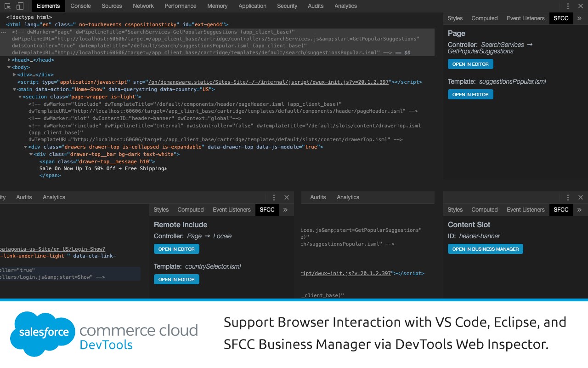The width and height of the screenshot is (588, 368).
Task: Close the Content Slot DevTools panel
Action: pos(581,197)
